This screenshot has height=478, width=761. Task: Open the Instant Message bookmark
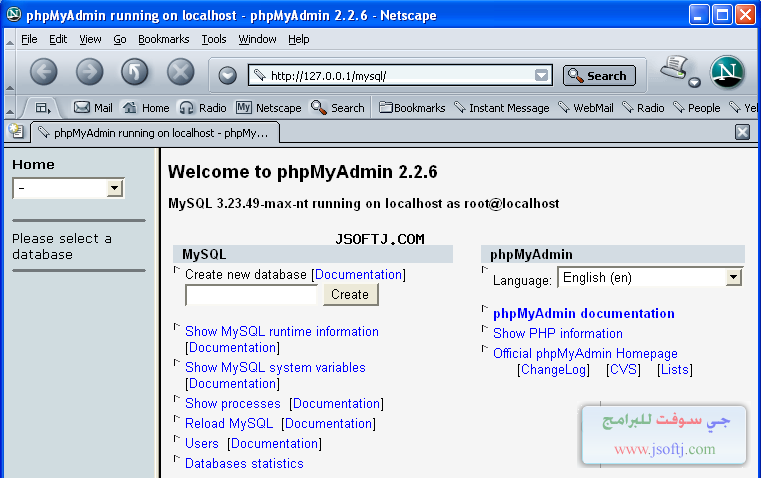coord(501,108)
